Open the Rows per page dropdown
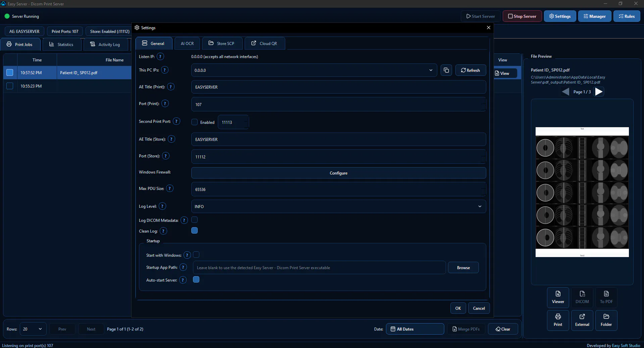Screen dimensions: 644x348 click(33, 329)
